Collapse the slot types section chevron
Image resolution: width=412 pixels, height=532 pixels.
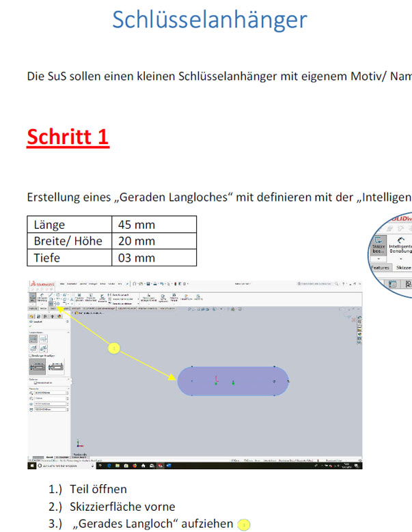[x=68, y=333]
